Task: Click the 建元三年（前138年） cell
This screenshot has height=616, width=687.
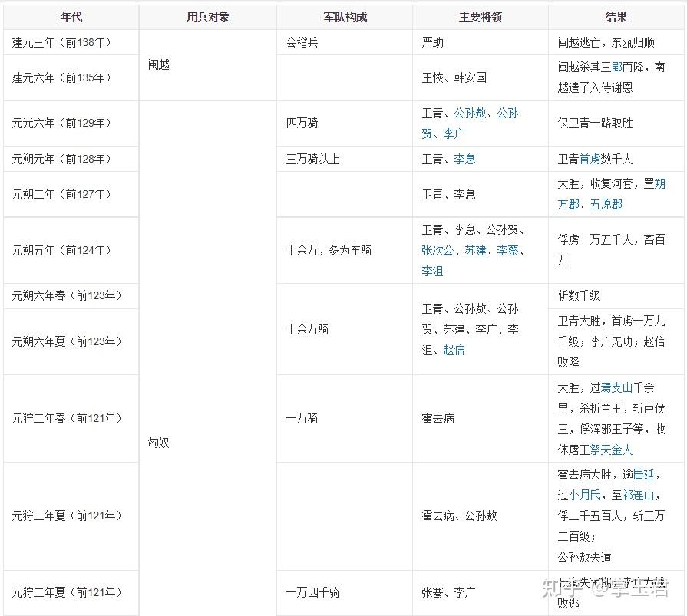Action: point(71,42)
